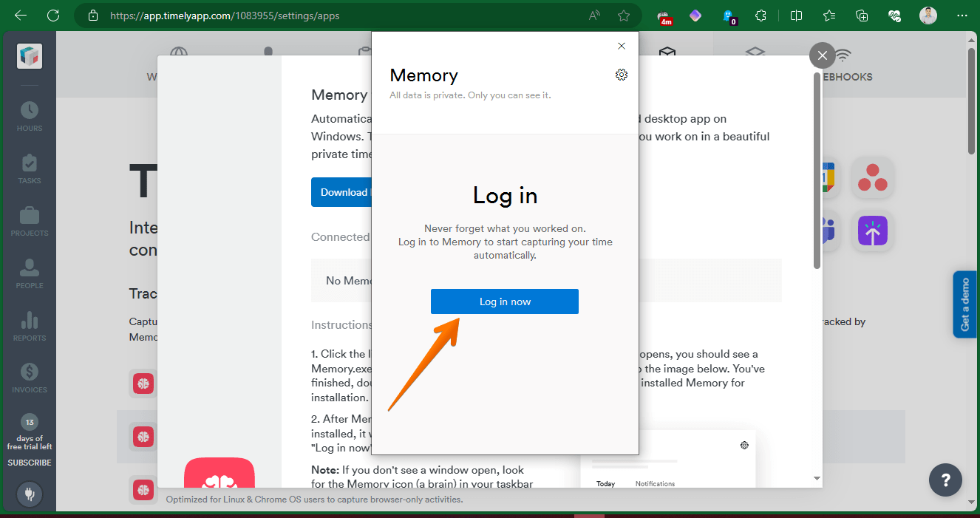Viewport: 980px width, 518px height.
Task: View site information lock icon
Action: [92, 15]
